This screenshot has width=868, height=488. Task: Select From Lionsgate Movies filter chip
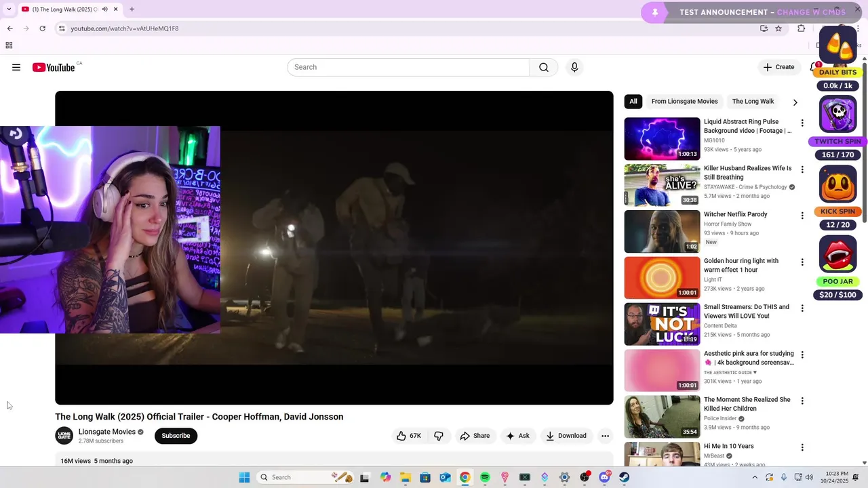(684, 102)
